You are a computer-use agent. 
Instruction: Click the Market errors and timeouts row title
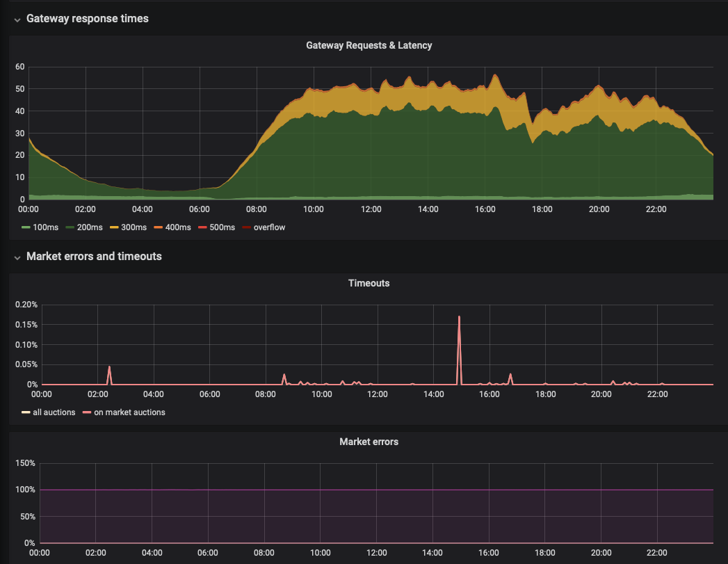point(94,257)
